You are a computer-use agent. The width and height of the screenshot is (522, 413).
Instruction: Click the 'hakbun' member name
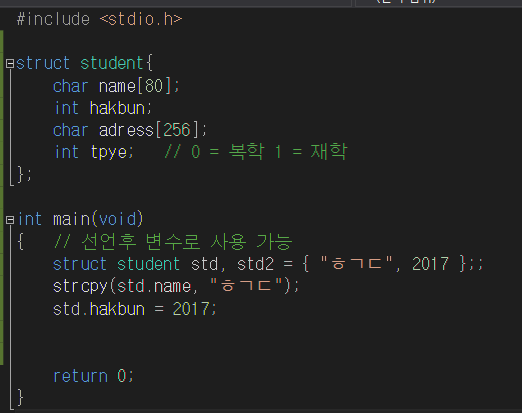coord(117,108)
